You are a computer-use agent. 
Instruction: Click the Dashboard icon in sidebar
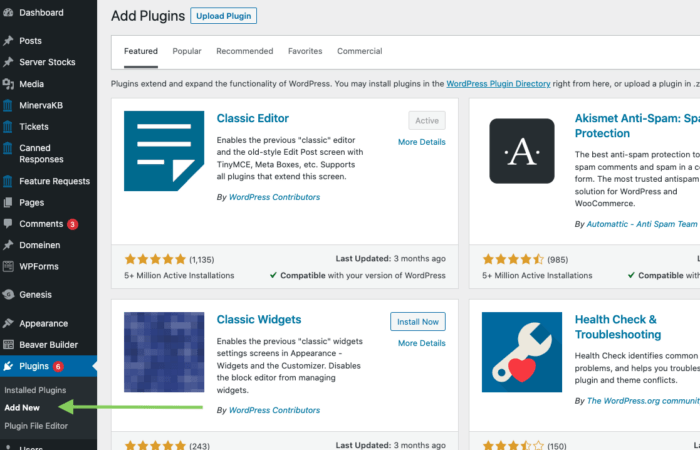9,13
